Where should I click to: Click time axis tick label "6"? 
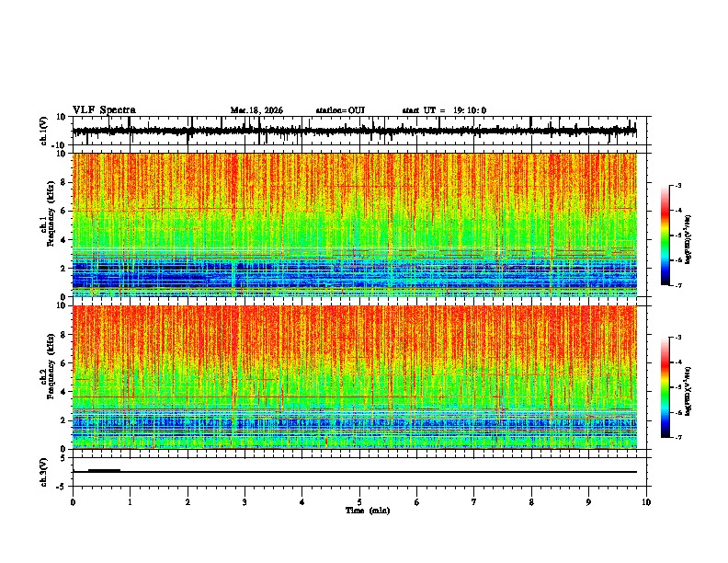[x=417, y=502]
